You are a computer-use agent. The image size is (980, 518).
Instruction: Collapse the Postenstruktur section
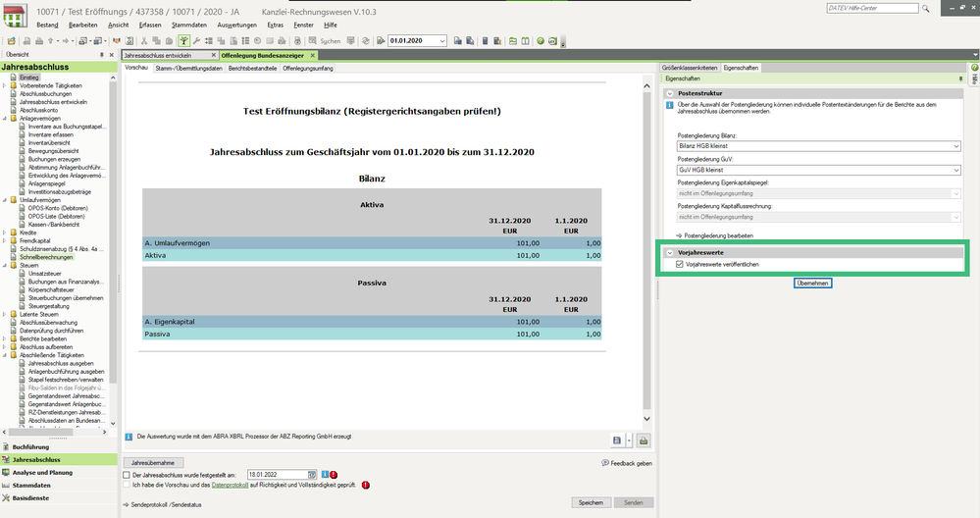coord(670,93)
